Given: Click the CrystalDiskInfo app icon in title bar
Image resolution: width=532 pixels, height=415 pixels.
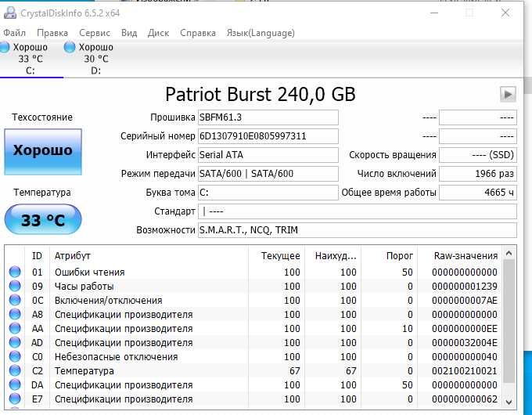Looking at the screenshot, I should point(10,13).
